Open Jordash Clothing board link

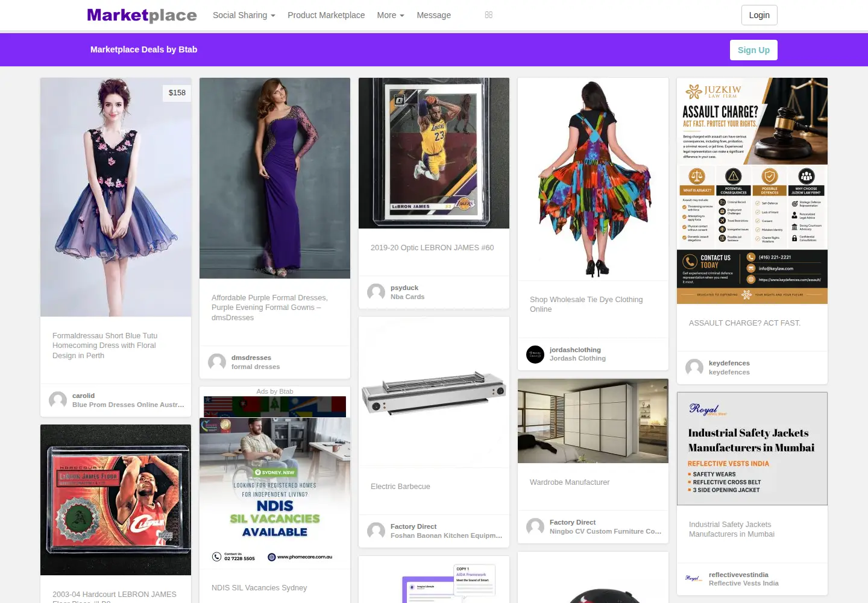coord(577,358)
